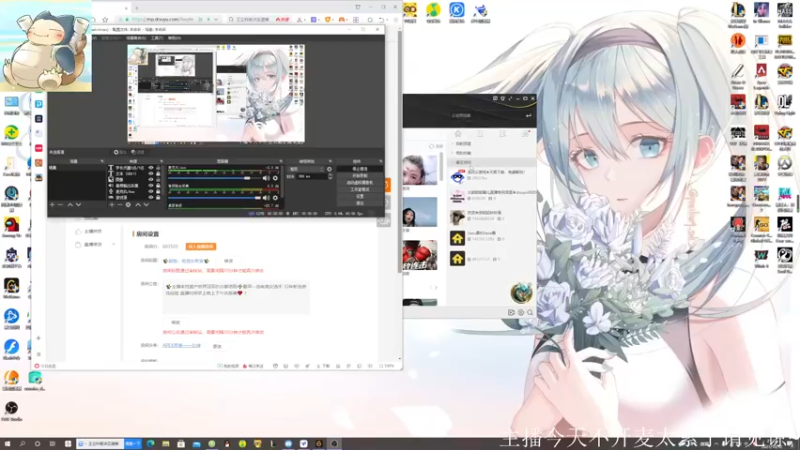Screen dimensions: 800x450
Task: Open the red Apex Legends desktop icon
Action: [761, 73]
